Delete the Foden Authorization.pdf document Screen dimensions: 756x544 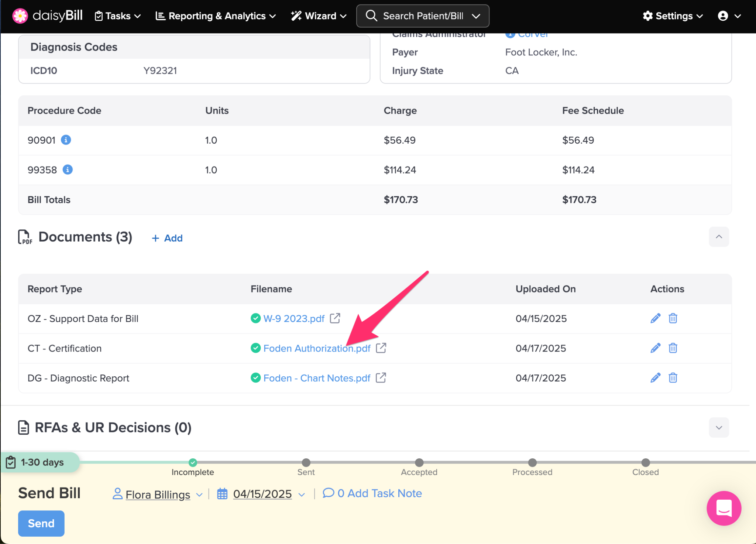pyautogui.click(x=673, y=348)
